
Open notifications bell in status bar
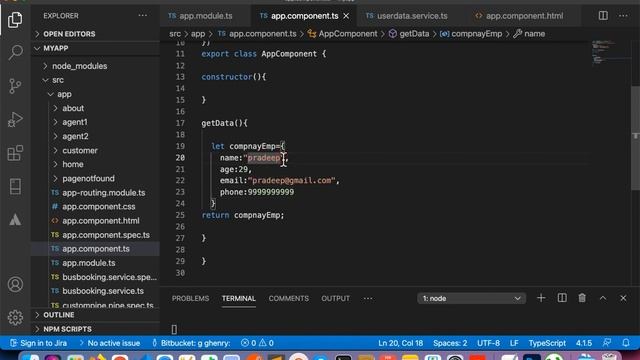pos(626,343)
